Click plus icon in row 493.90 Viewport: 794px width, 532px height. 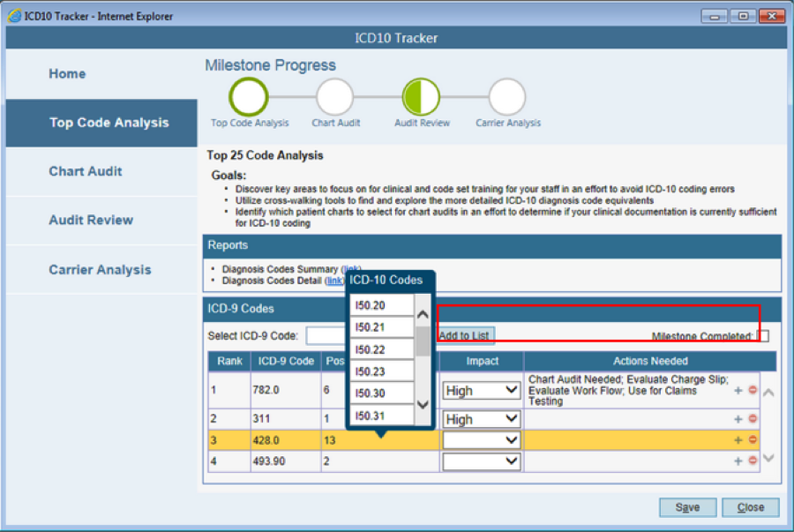point(738,461)
